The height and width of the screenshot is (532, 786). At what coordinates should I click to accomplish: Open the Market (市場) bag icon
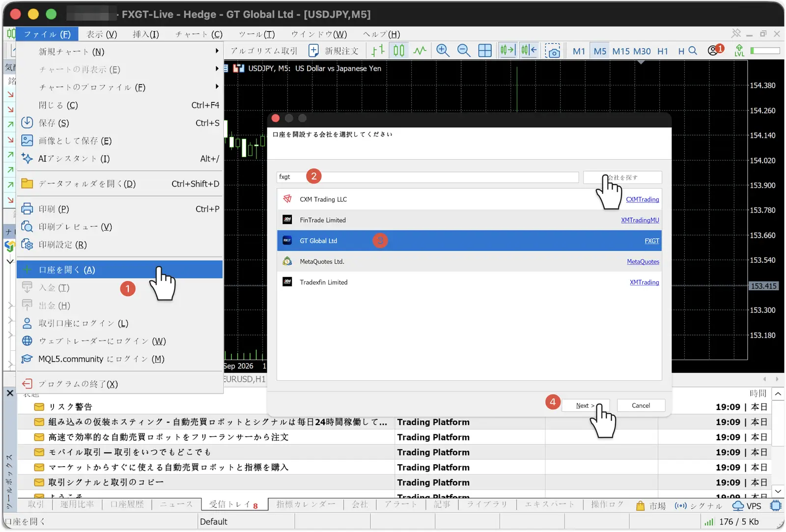click(650, 506)
